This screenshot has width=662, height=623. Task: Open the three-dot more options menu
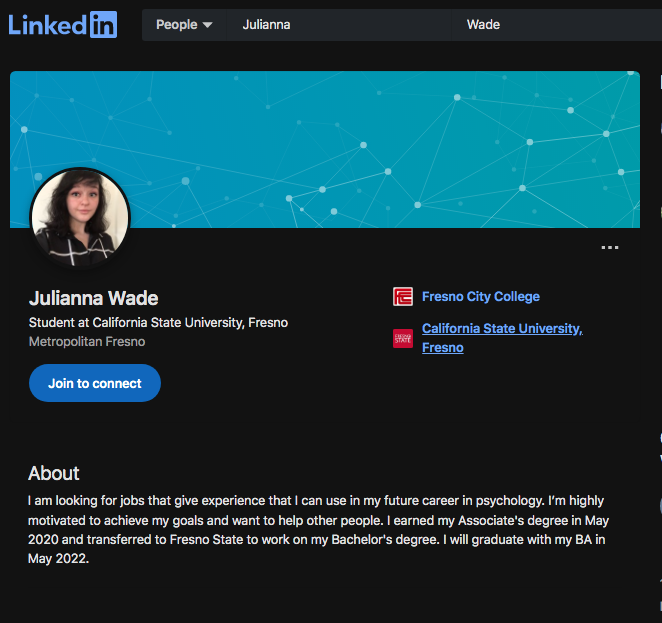pos(610,247)
